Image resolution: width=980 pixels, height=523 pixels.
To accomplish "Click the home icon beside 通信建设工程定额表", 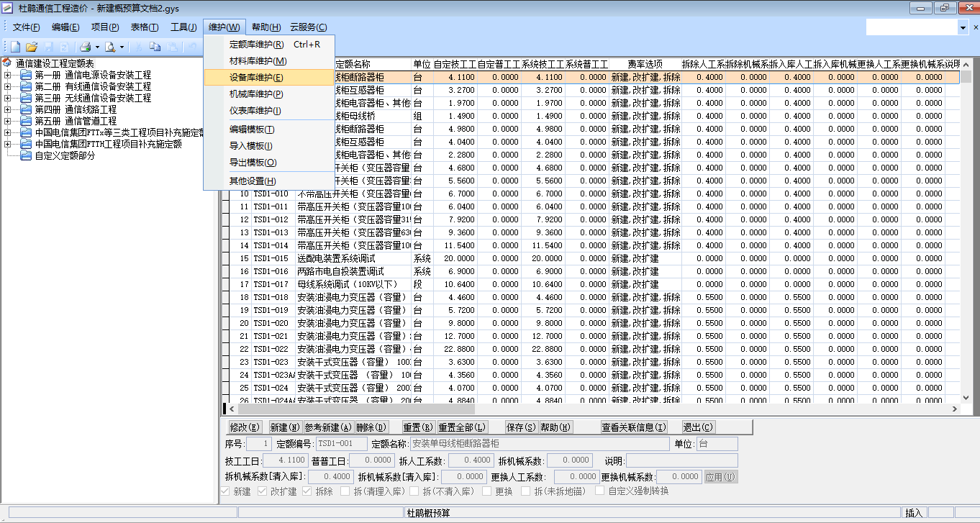I will (x=7, y=63).
